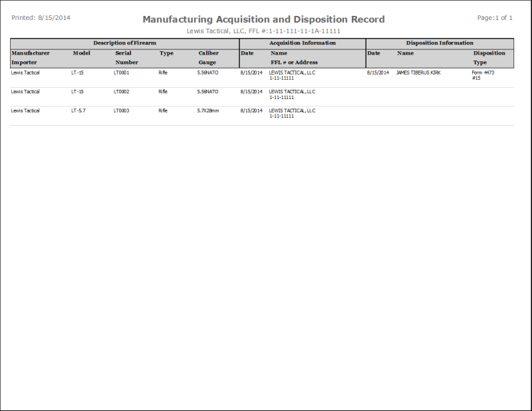Click the report title Manufacturing Acquisition and Disposition Record
The width and height of the screenshot is (532, 411).
[263, 19]
